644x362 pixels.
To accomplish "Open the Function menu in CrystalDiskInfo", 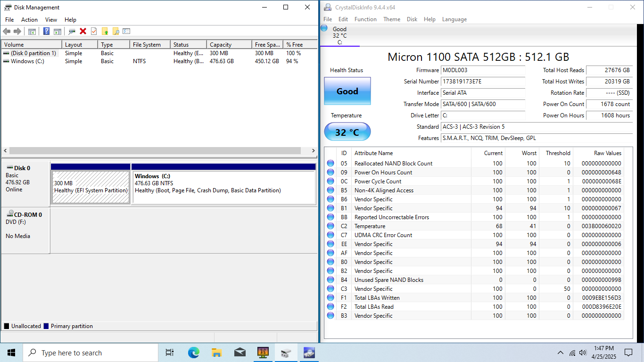I will (365, 19).
